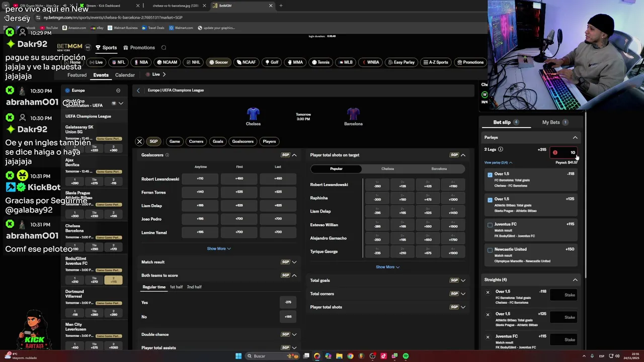Screen dimensions: 644x362
Task: Open the info icon next to 2 Legs
Action: [500, 149]
